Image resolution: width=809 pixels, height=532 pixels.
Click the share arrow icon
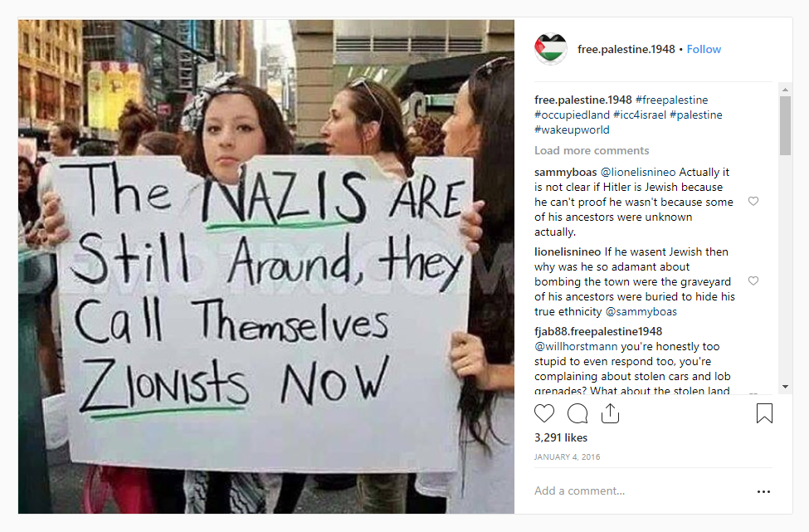coord(610,413)
